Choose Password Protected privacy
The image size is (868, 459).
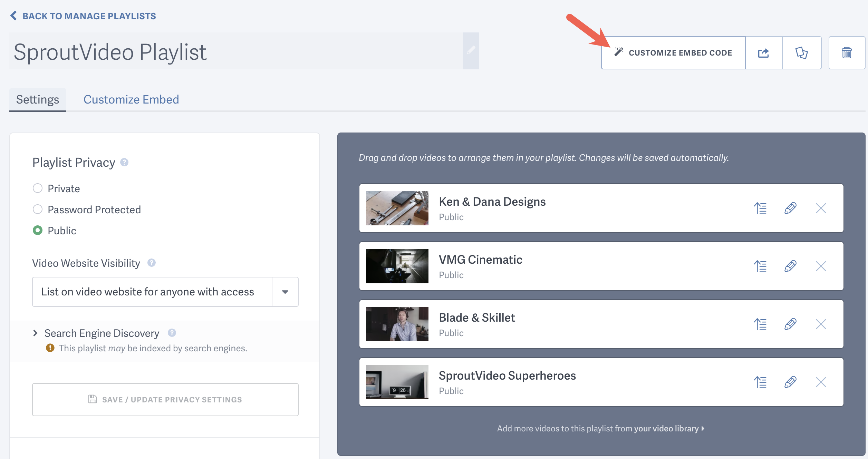coord(37,209)
